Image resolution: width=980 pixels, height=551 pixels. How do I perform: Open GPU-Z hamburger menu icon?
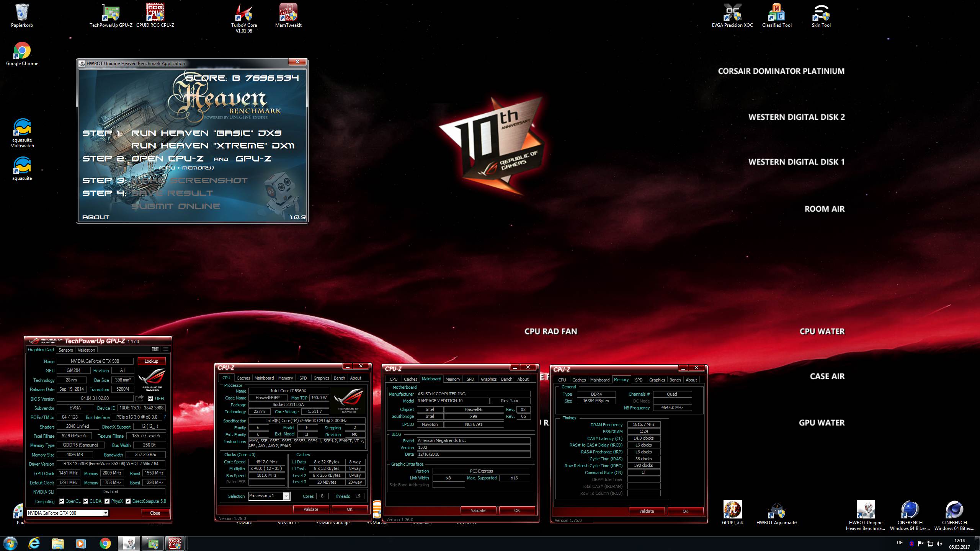pyautogui.click(x=166, y=349)
